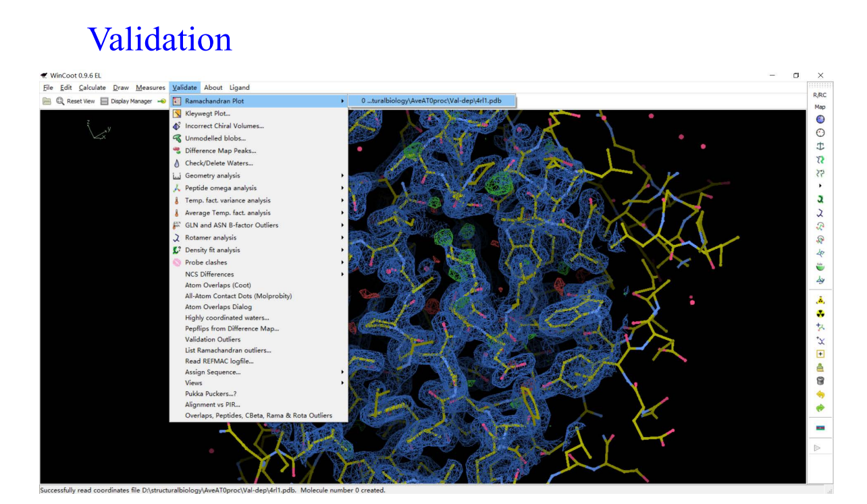Screen dimensions: 867x504
Task: Open the Edit menu
Action: [65, 88]
